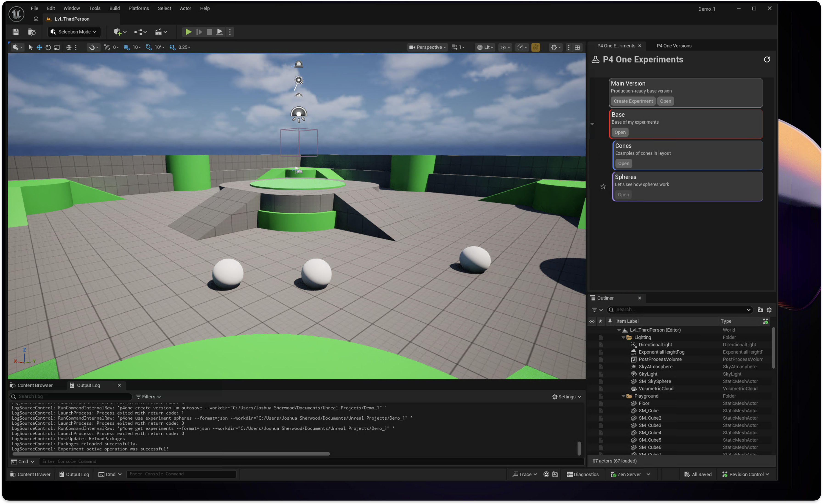Activate the Rotate tool

click(x=48, y=47)
